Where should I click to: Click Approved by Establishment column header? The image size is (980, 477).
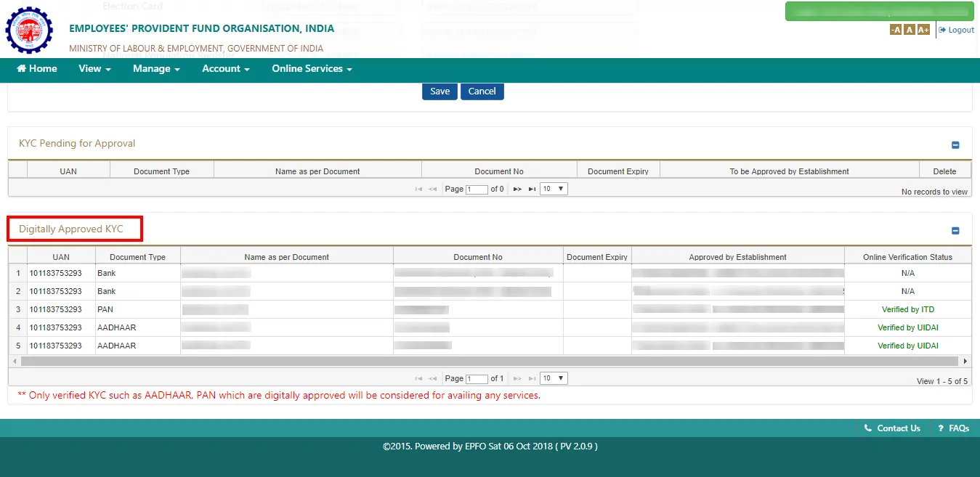[x=737, y=257]
